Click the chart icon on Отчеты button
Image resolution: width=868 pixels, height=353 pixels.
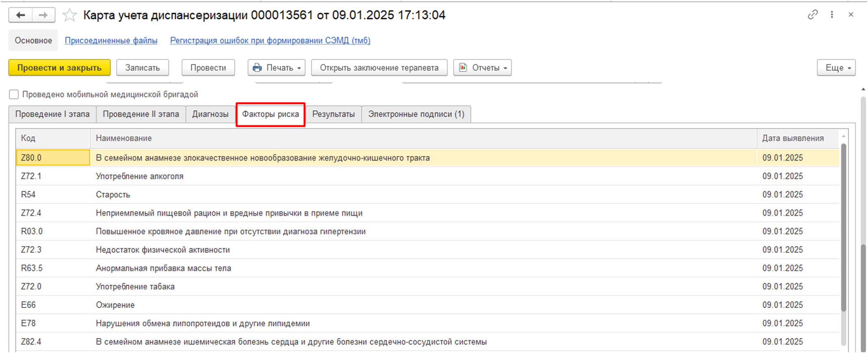tap(463, 68)
